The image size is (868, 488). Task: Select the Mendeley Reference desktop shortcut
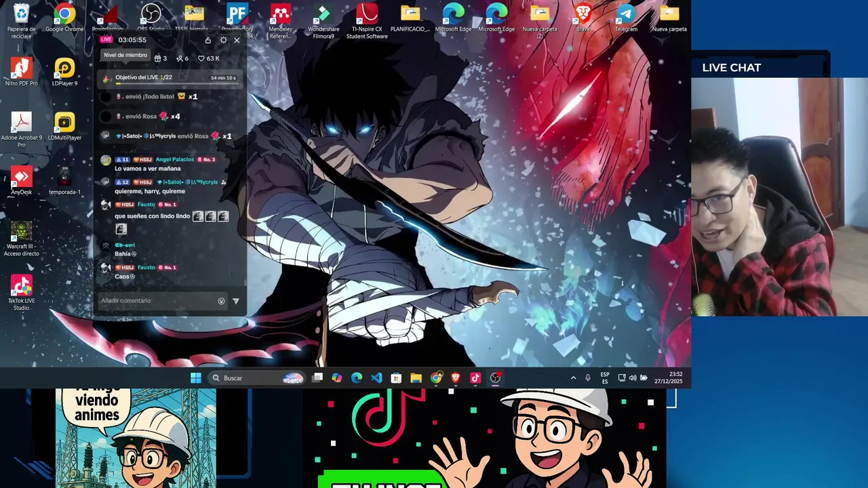(x=280, y=20)
